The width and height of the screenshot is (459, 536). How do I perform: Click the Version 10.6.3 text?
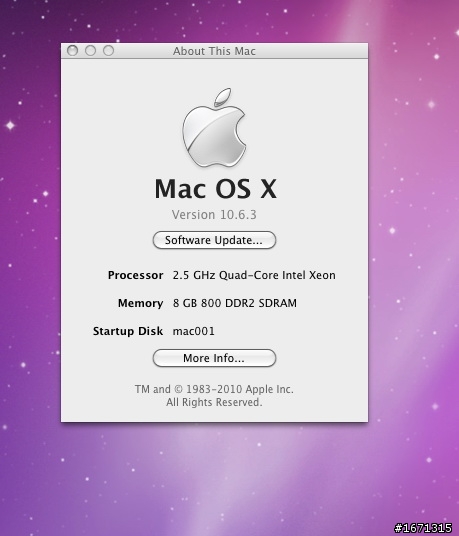214,215
